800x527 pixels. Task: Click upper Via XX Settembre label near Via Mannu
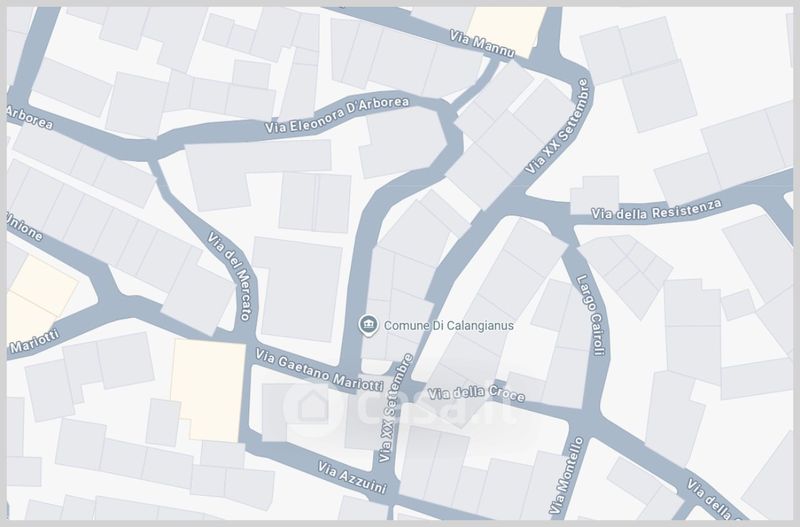point(558,126)
